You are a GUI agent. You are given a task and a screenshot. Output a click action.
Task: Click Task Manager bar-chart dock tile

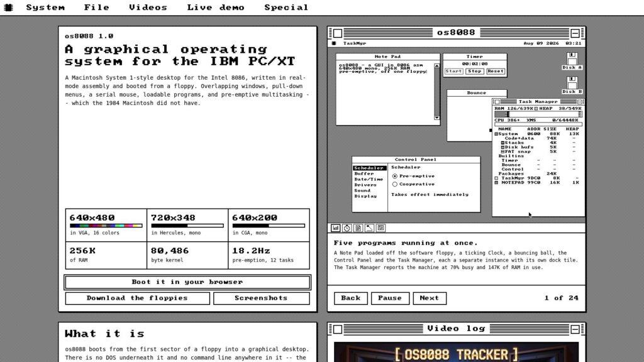pos(336,228)
